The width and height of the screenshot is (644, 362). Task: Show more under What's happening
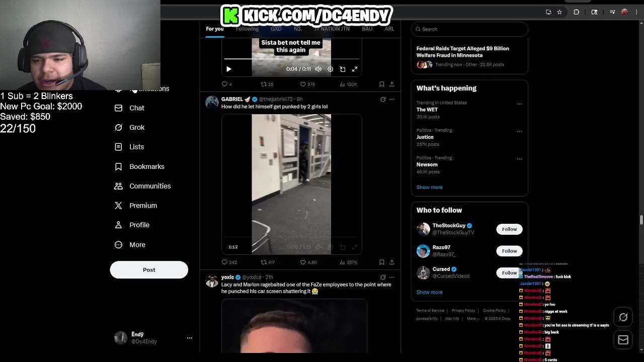pos(429,187)
